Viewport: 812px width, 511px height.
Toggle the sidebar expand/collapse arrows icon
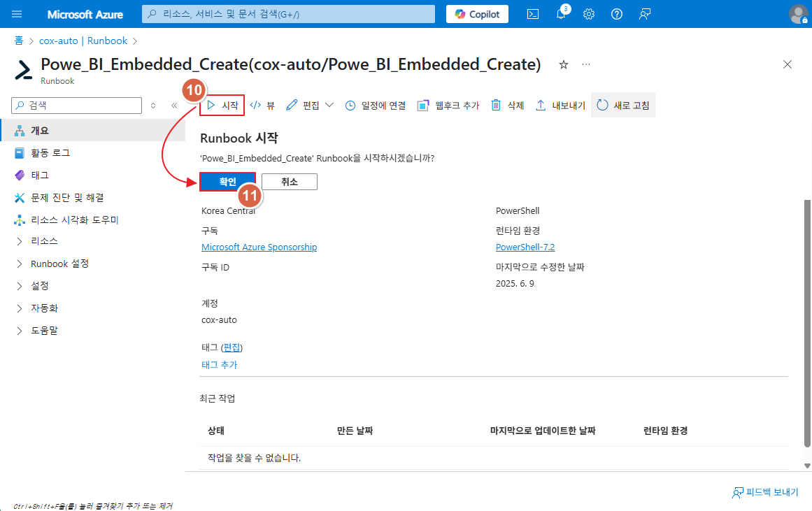point(153,105)
